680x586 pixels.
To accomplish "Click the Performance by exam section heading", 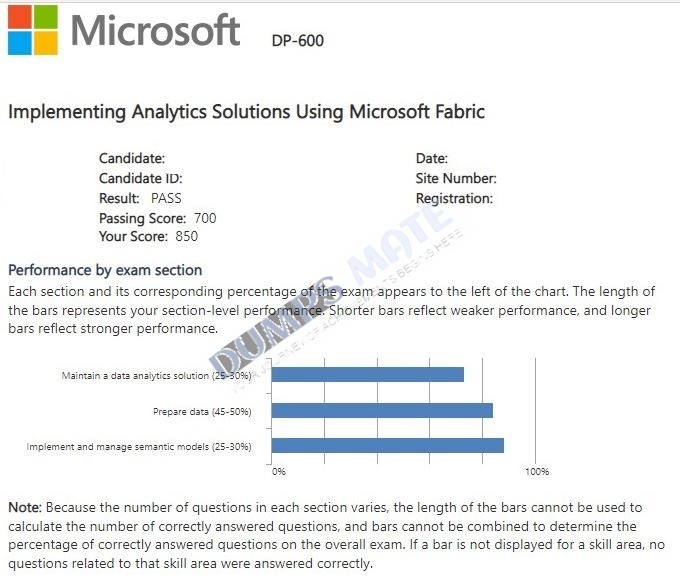I will 105,270.
